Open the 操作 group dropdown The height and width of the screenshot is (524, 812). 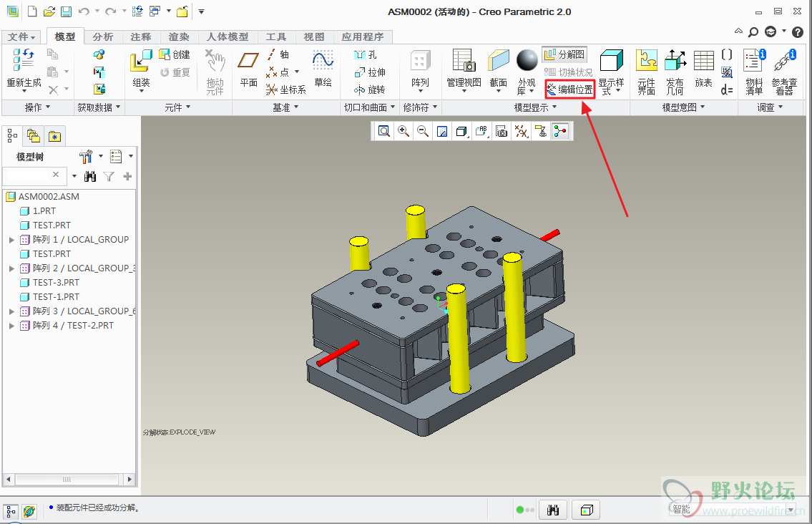point(38,107)
